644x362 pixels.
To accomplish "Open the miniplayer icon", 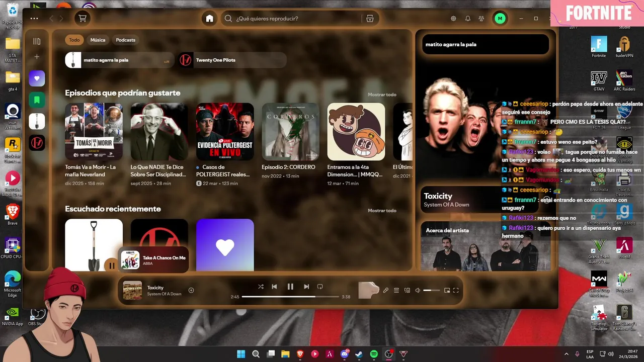I will 447,290.
